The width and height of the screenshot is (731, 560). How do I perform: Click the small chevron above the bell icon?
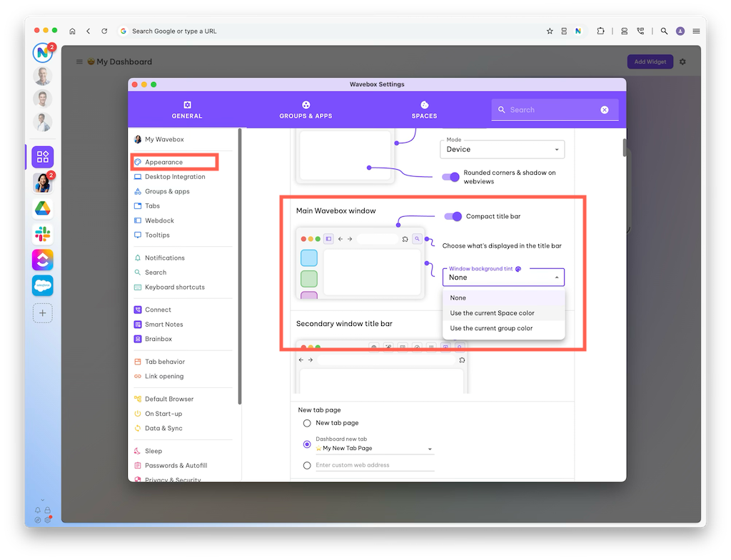[x=42, y=500]
